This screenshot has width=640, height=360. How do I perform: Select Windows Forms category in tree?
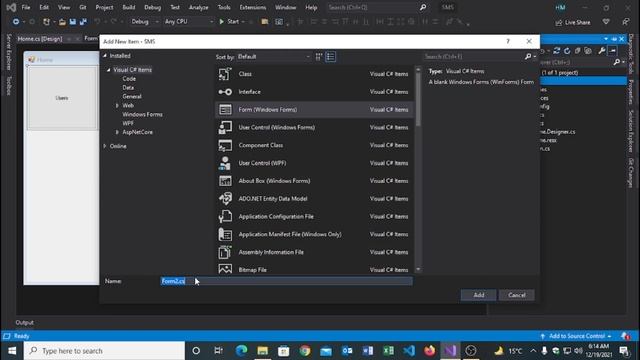(x=142, y=114)
